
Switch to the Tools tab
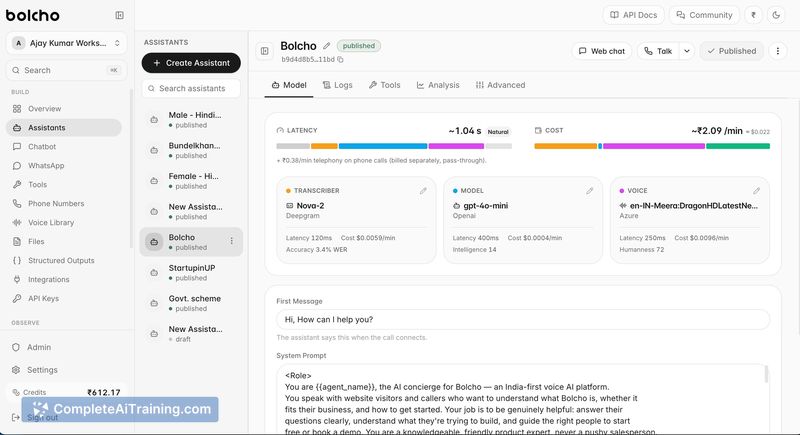(x=385, y=85)
